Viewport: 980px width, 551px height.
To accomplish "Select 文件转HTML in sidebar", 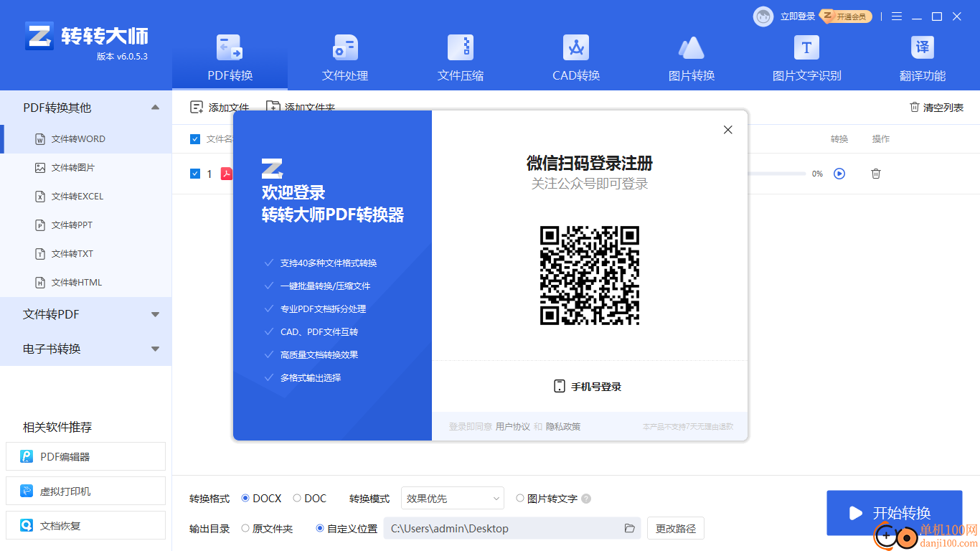I will click(86, 283).
